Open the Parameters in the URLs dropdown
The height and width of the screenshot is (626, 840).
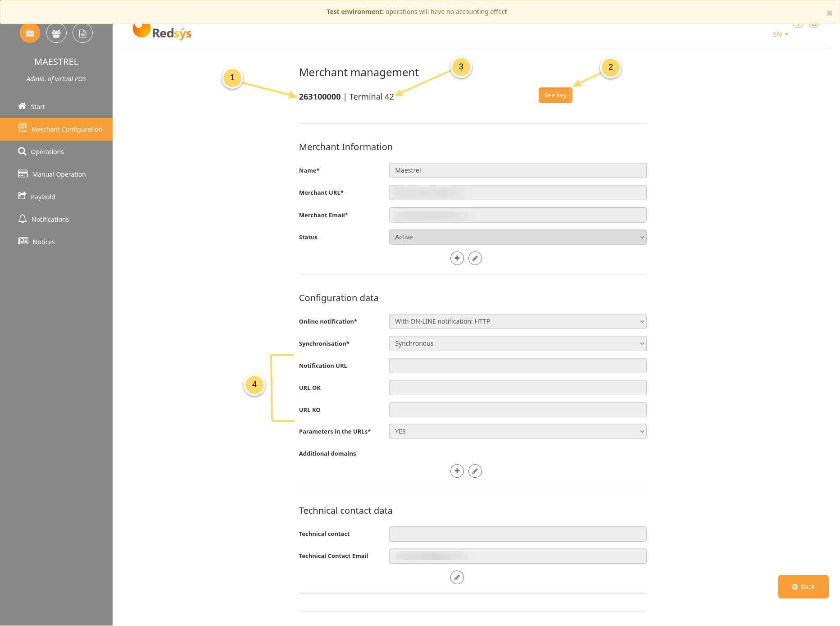click(x=518, y=431)
